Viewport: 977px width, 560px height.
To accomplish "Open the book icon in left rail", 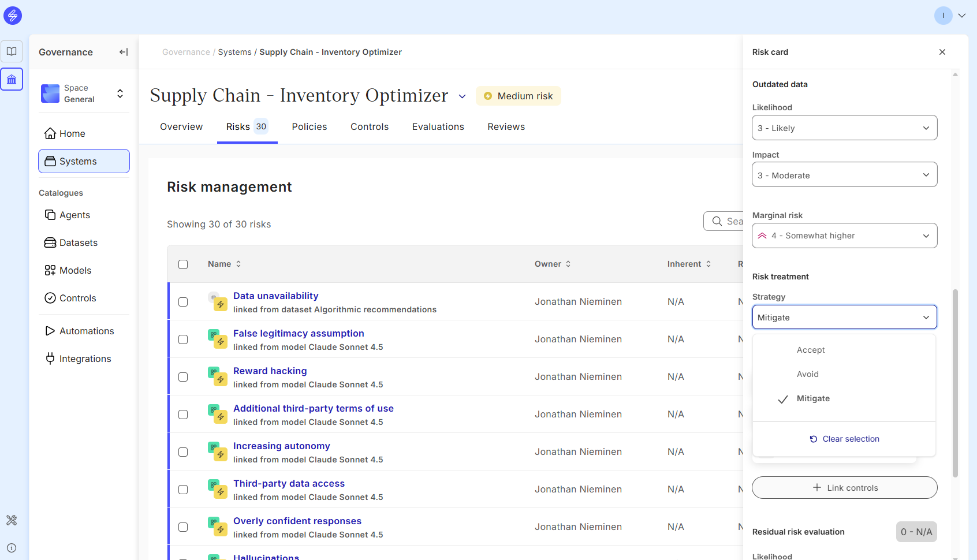I will [x=12, y=51].
